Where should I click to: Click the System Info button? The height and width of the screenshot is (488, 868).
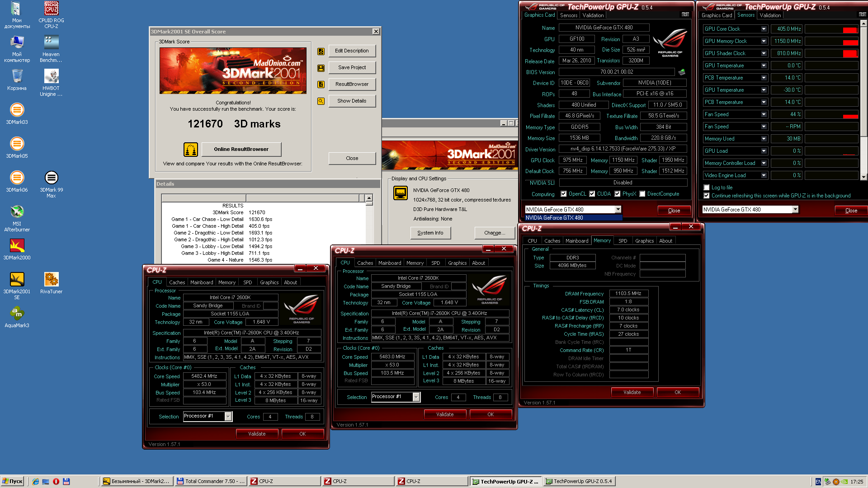pyautogui.click(x=430, y=233)
